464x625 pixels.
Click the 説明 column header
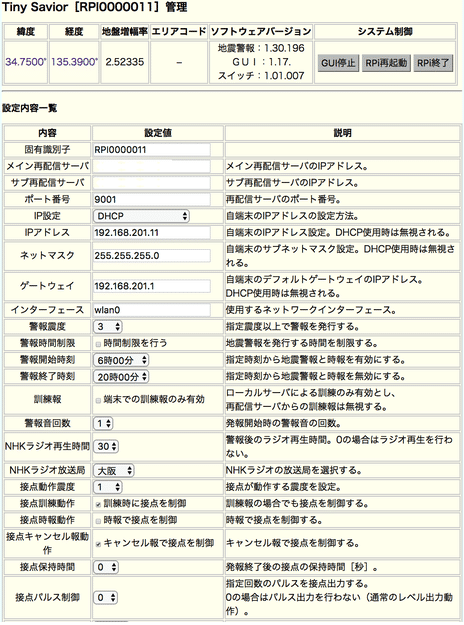[x=342, y=133]
